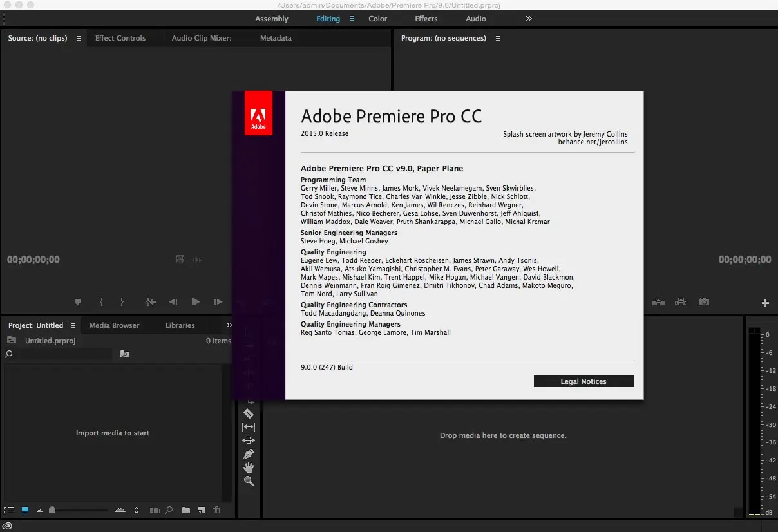Click the Drag Video Only filmstrip icon
The image size is (778, 532).
(180, 260)
